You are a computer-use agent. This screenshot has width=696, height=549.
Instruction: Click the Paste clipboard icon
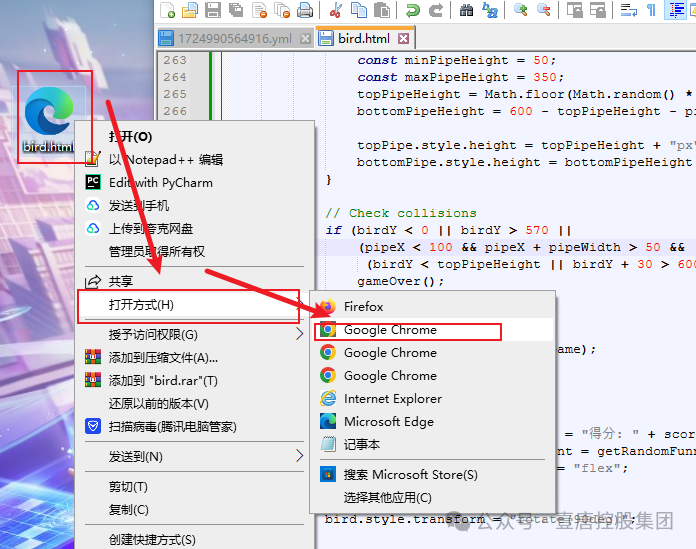382,9
